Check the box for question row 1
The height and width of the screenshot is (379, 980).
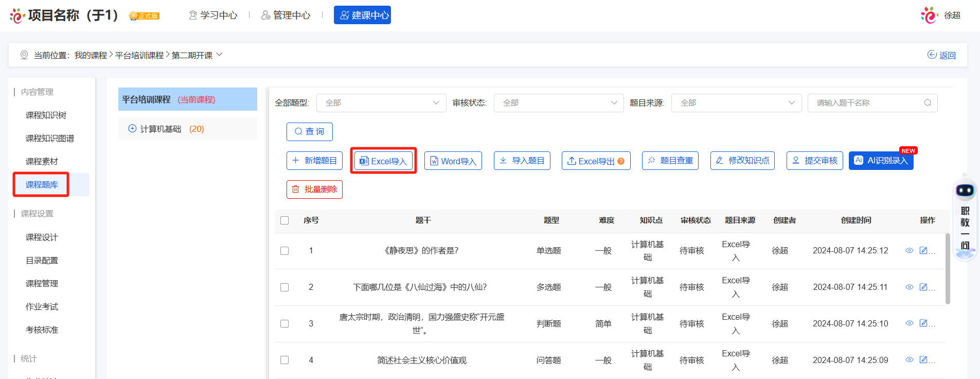point(284,251)
